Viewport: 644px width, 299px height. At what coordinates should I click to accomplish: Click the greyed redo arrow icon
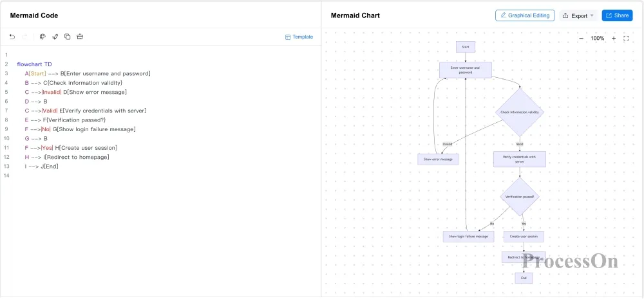[24, 37]
